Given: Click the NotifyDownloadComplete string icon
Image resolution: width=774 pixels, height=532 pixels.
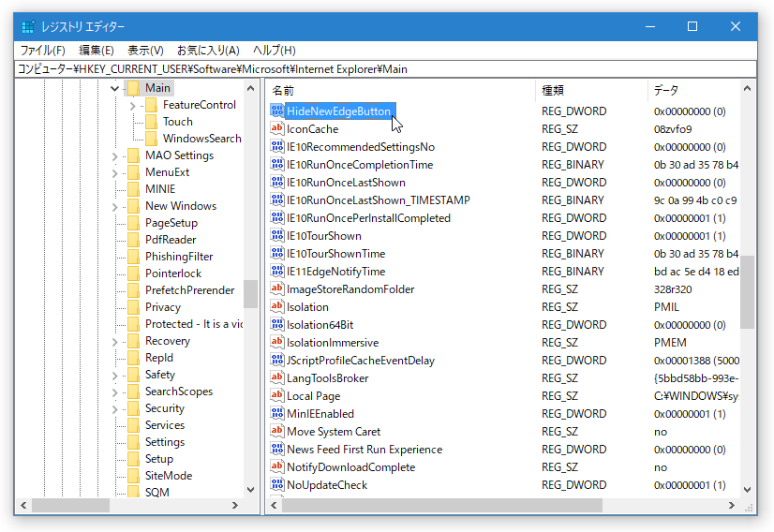Looking at the screenshot, I should click(277, 465).
